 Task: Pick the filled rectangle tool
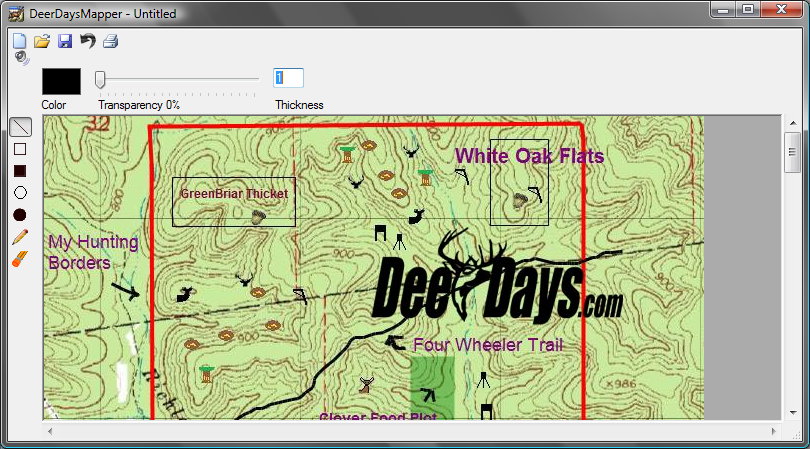pyautogui.click(x=20, y=171)
